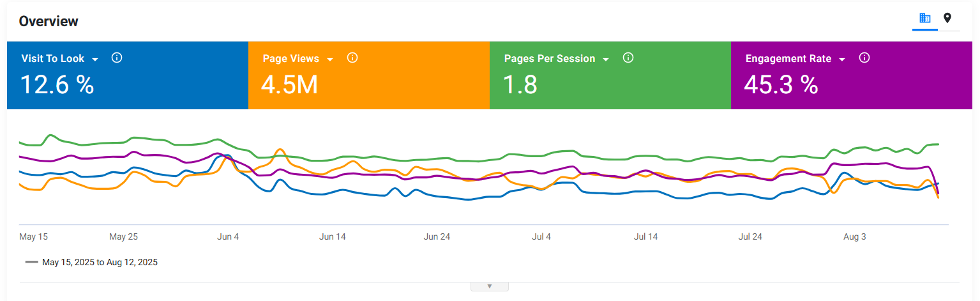Select the orange 4.5M metric value
980x301 pixels.
pos(290,84)
